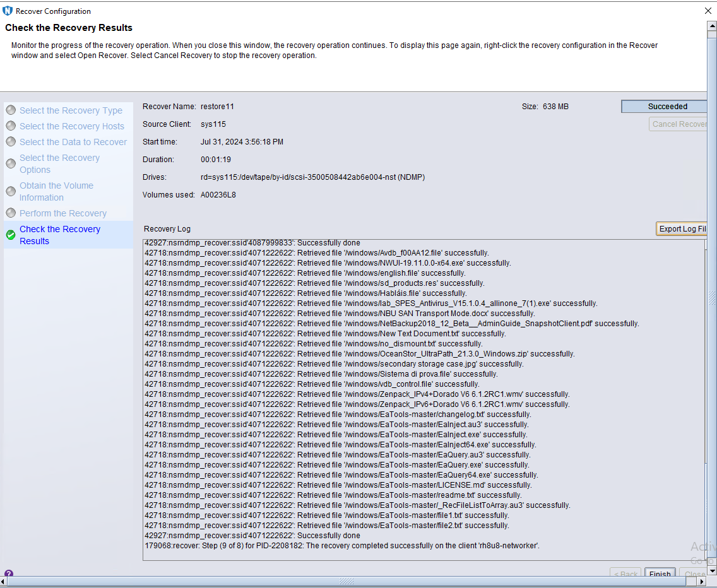Close the Recover Configuration window
The image size is (717, 588).
pos(708,11)
